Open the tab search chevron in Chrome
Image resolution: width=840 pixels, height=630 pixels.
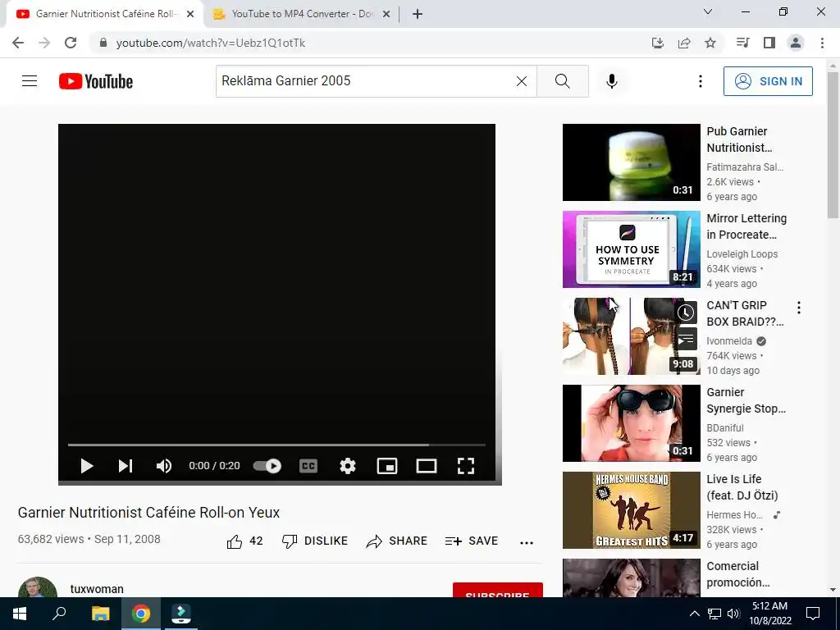708,11
